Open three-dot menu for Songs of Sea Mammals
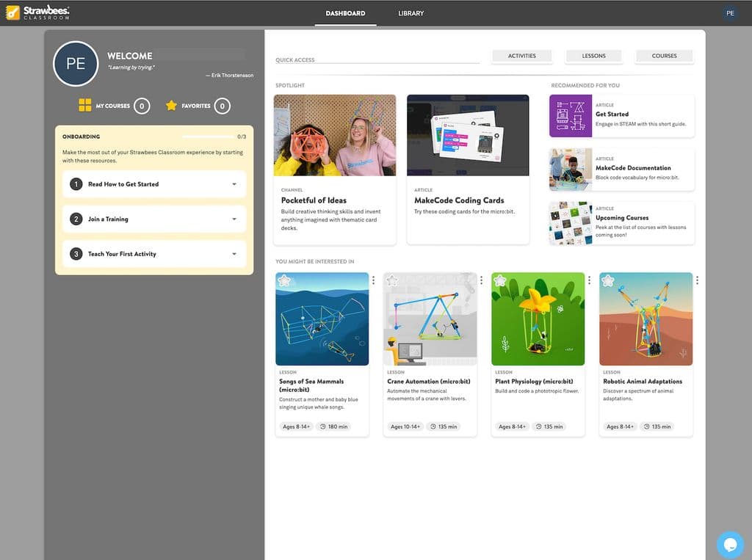Image resolution: width=752 pixels, height=560 pixels. click(x=373, y=280)
